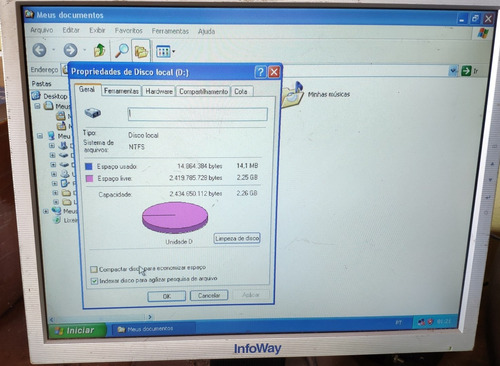Click the Iniciar start button
500x366 pixels.
click(x=77, y=330)
